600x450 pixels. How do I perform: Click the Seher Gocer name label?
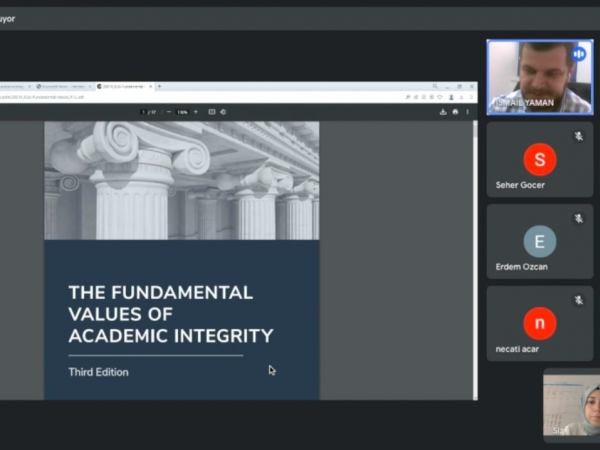pyautogui.click(x=520, y=185)
